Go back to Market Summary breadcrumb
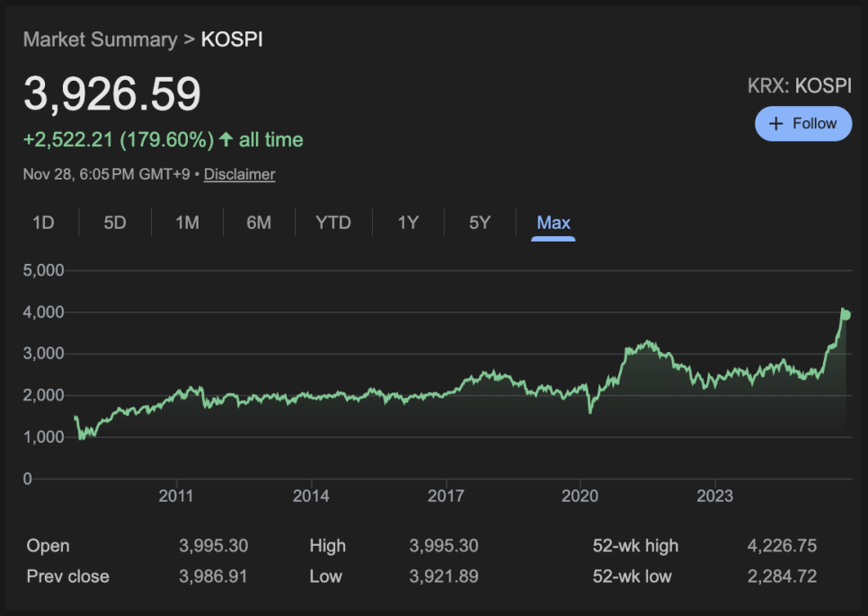The width and height of the screenshot is (868, 616). (x=100, y=40)
